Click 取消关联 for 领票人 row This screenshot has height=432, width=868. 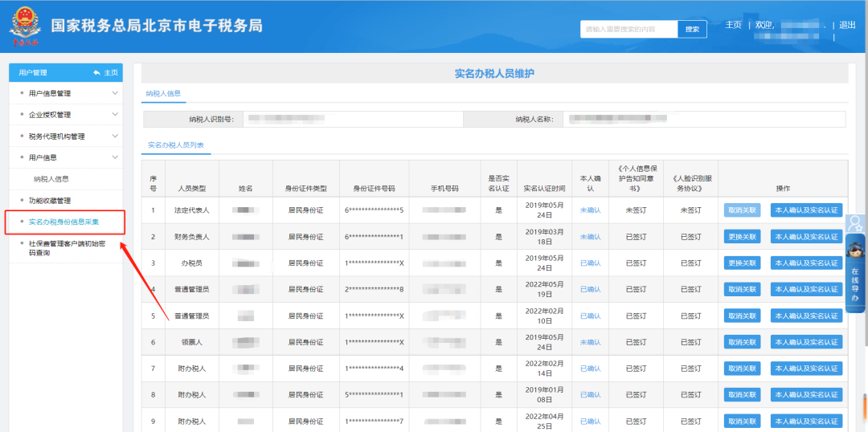[743, 342]
